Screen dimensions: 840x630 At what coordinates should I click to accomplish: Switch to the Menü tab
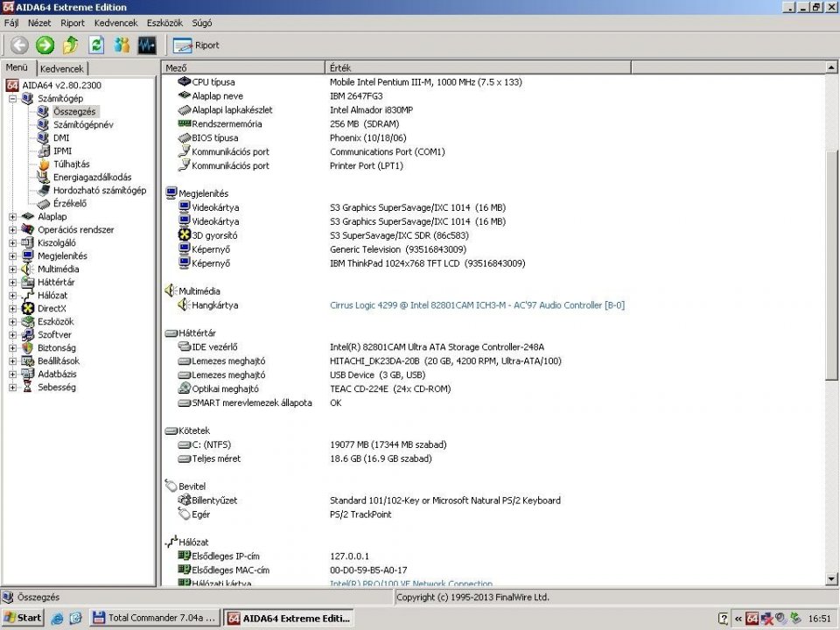click(x=17, y=67)
